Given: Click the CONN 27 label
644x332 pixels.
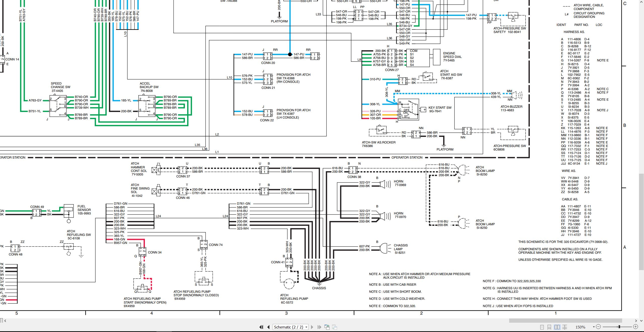Looking at the screenshot, I should [x=392, y=70].
